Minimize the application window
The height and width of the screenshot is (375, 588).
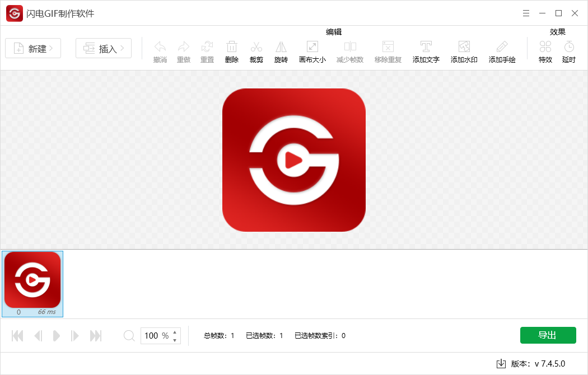click(x=542, y=13)
